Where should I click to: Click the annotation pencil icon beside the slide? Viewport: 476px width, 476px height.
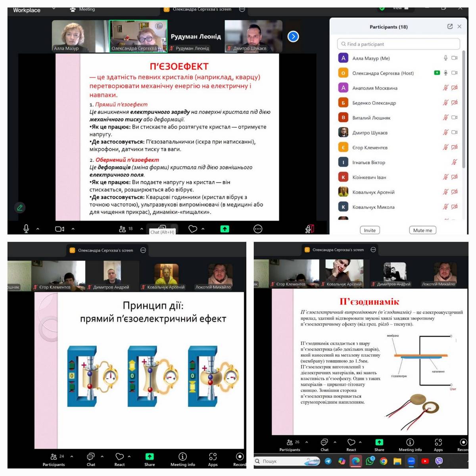[x=19, y=207]
